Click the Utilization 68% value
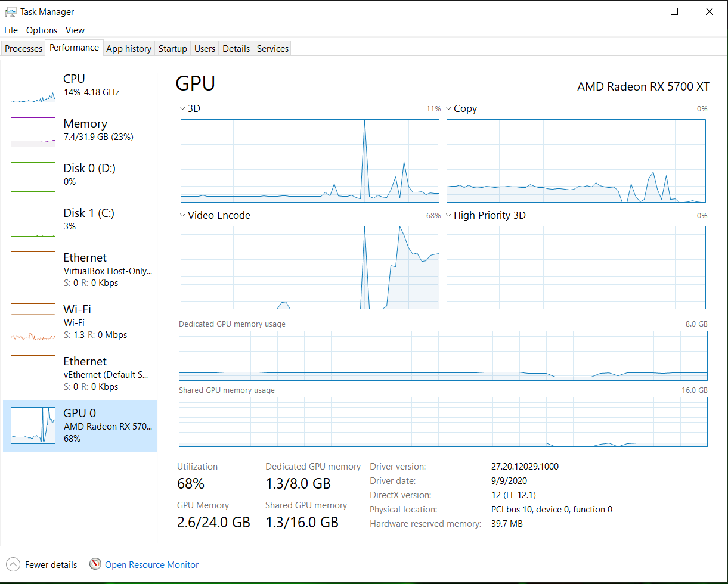 (x=191, y=483)
